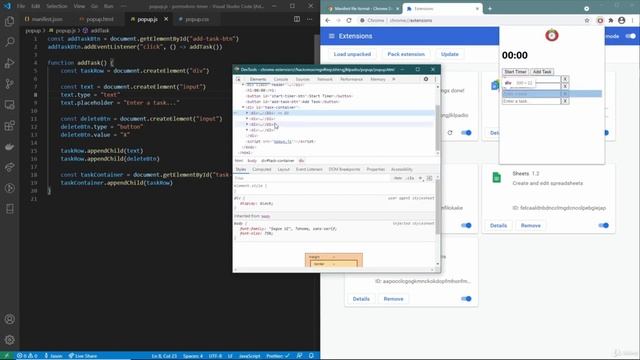
Task: Open the View menu in VS Code
Action: pyautogui.click(x=79, y=7)
